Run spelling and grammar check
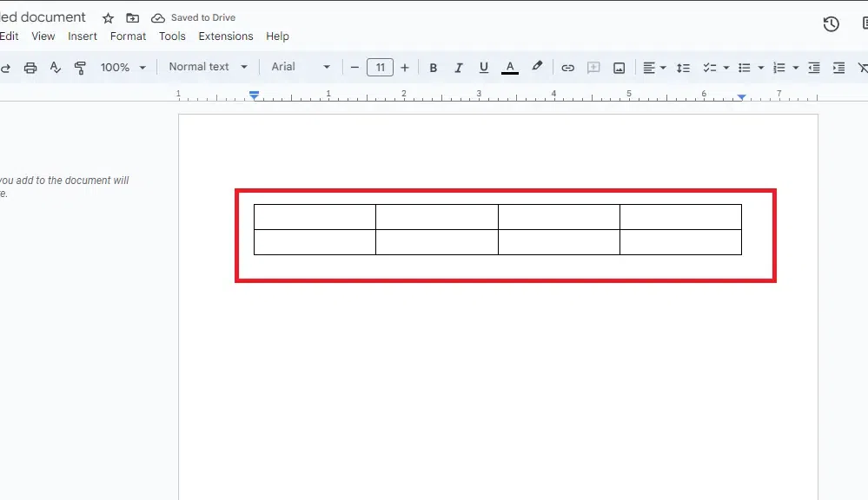The image size is (868, 500). 55,68
